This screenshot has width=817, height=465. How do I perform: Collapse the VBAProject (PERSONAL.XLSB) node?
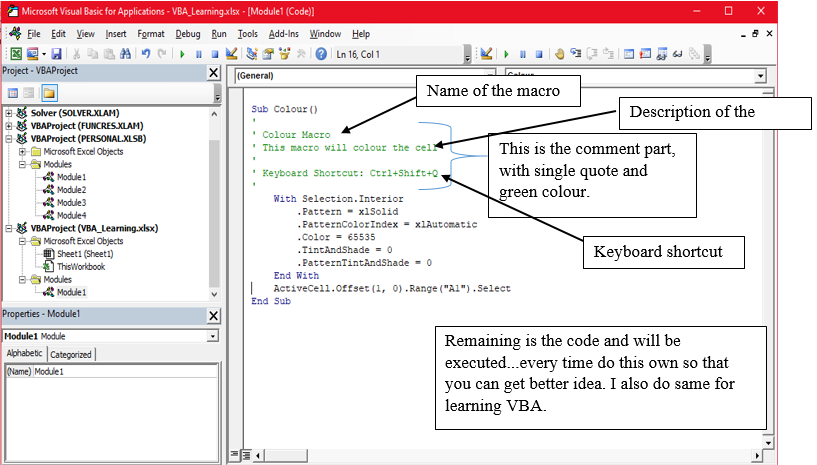[9, 139]
